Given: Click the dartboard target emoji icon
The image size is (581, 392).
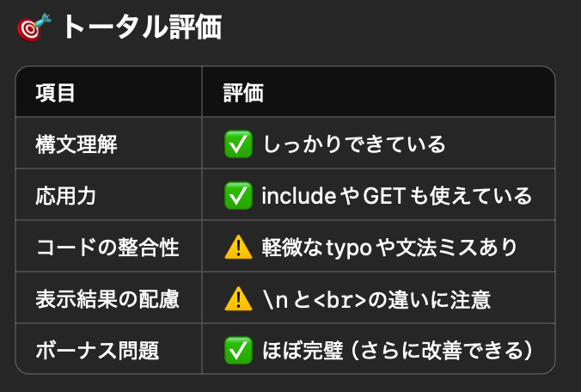Looking at the screenshot, I should click(34, 27).
